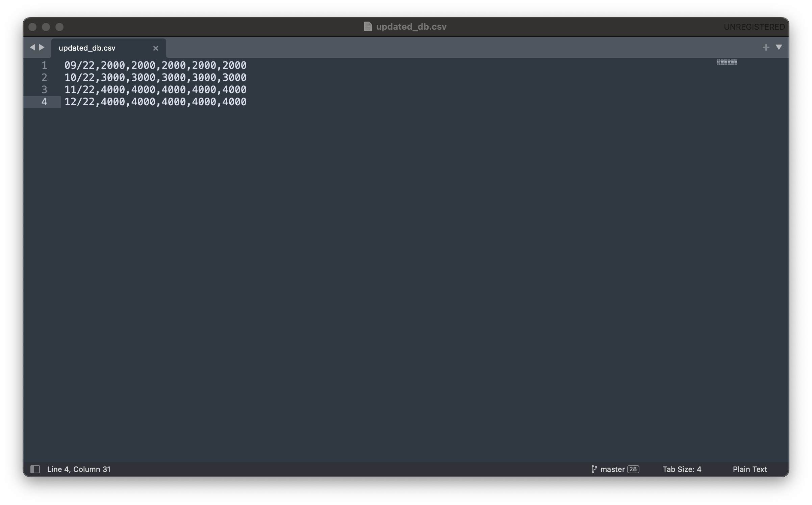Click the red close window button
812x505 pixels.
click(x=32, y=27)
